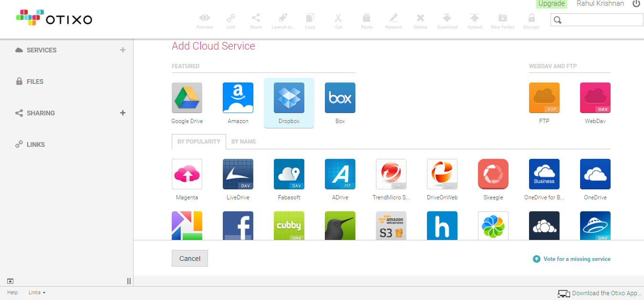Select the Google Drive service icon
644x300 pixels.
click(x=187, y=98)
